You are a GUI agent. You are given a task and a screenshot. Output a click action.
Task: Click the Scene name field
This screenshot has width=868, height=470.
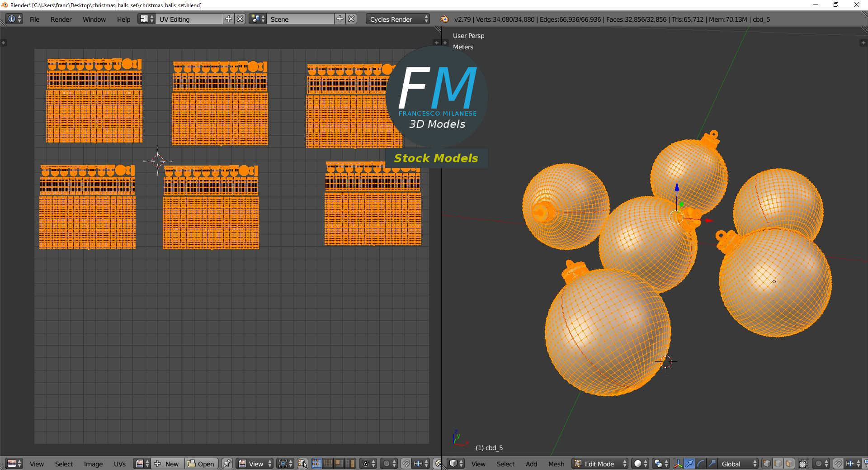pyautogui.click(x=301, y=19)
